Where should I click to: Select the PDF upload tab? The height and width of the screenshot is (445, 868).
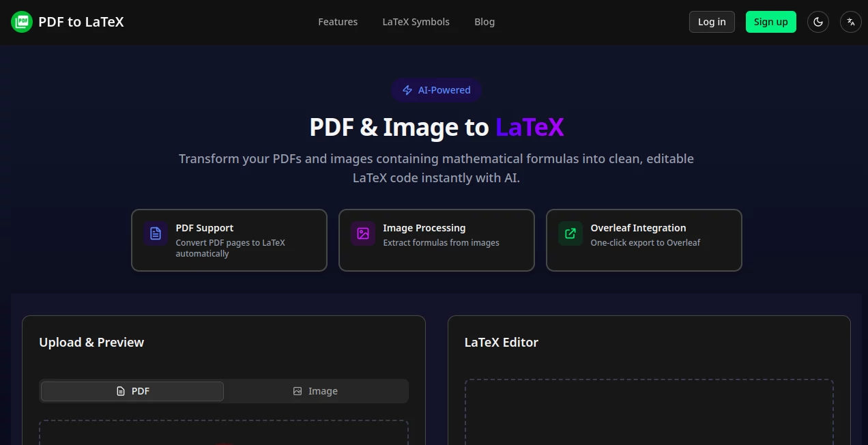coord(132,390)
